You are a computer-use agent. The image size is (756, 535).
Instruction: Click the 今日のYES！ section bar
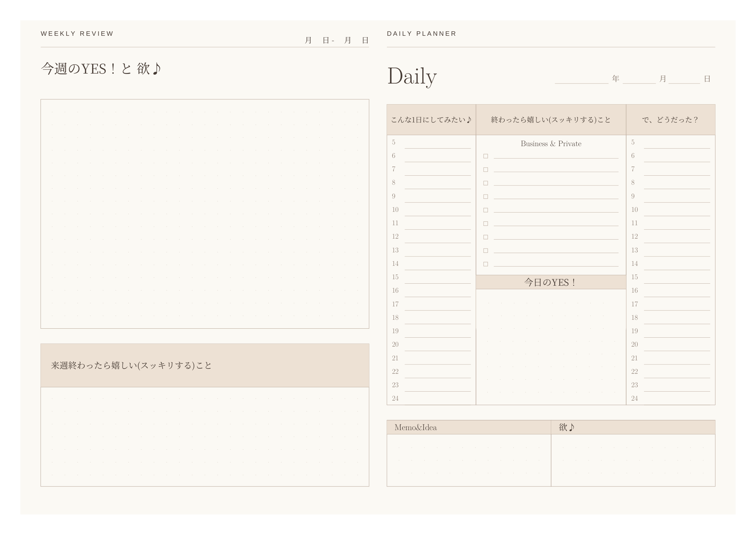click(x=551, y=282)
